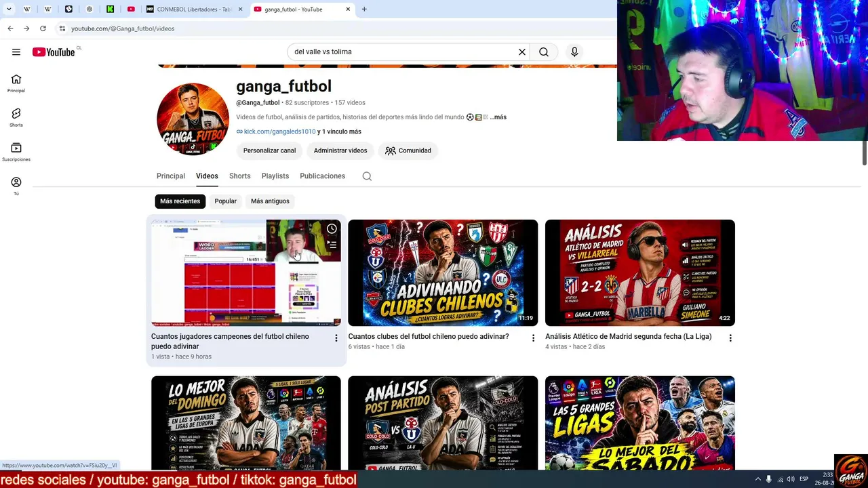Open video title 'Análisis Atlético de Madrid segunda fecha'

point(629,337)
